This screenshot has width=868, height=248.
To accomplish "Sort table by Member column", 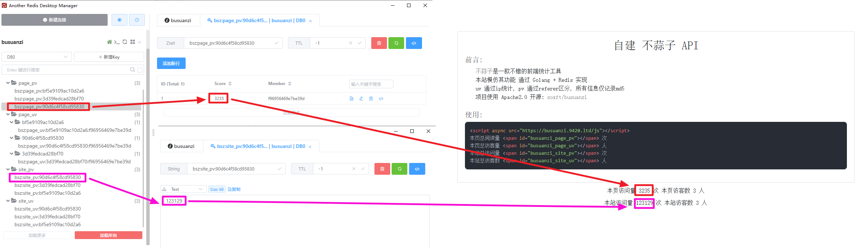I will click(290, 84).
